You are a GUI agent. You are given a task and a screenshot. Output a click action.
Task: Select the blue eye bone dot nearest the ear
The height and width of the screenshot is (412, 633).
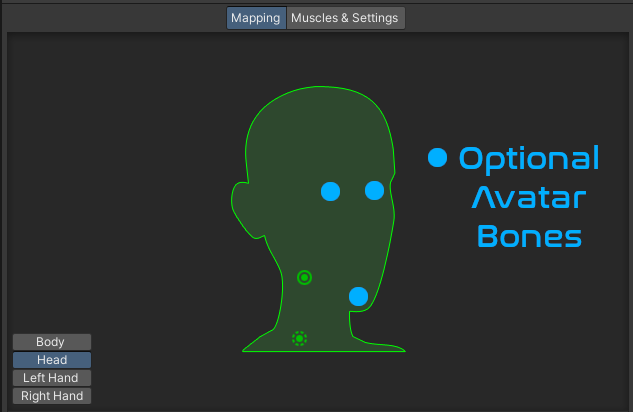pos(330,191)
